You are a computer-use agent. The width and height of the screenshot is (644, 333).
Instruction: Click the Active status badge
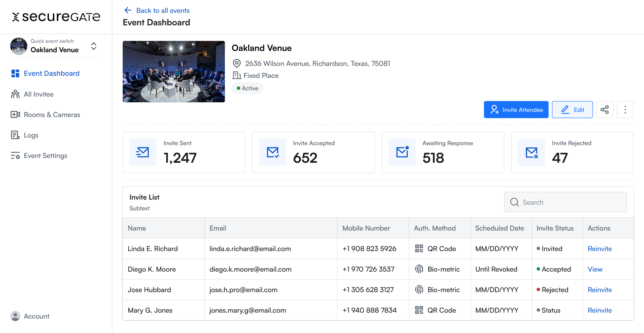pos(248,88)
